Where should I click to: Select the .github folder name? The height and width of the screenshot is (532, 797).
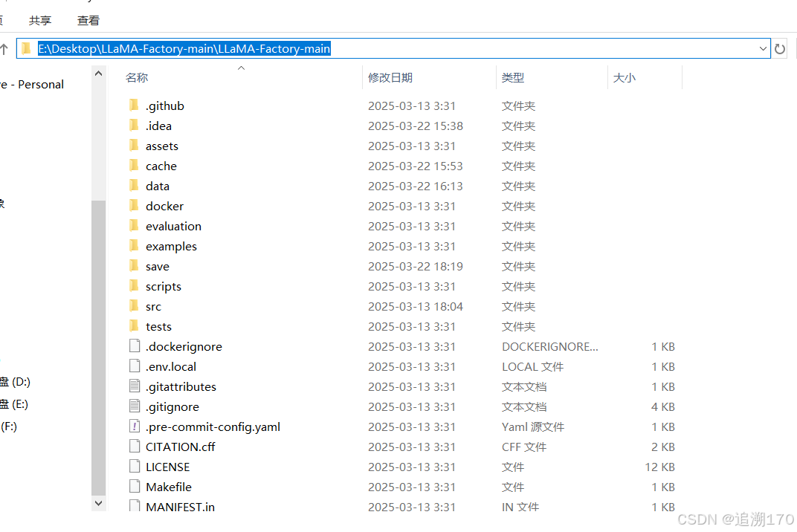point(165,106)
